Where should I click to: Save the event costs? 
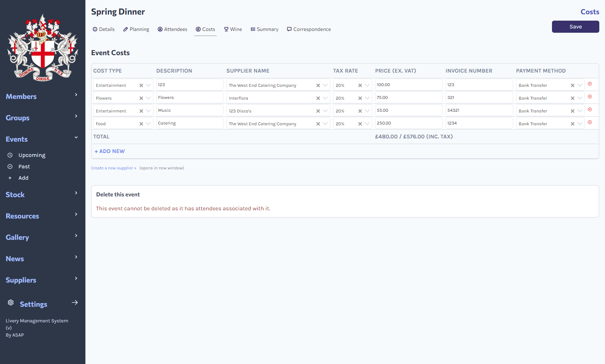(575, 26)
